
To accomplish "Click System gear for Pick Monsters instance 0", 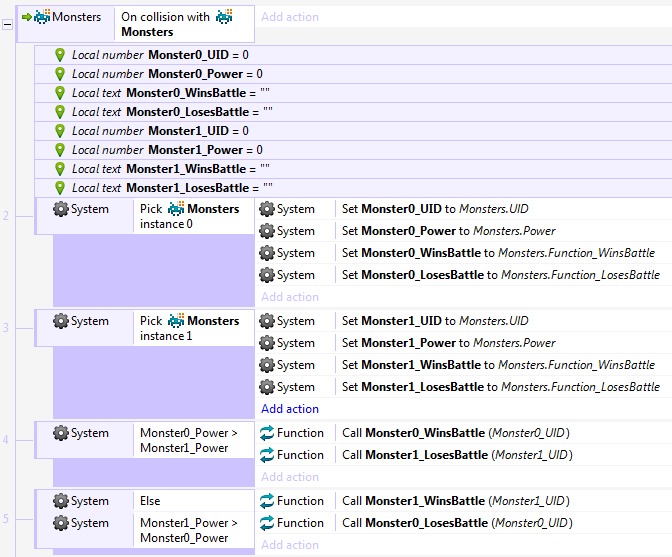I will (x=61, y=209).
